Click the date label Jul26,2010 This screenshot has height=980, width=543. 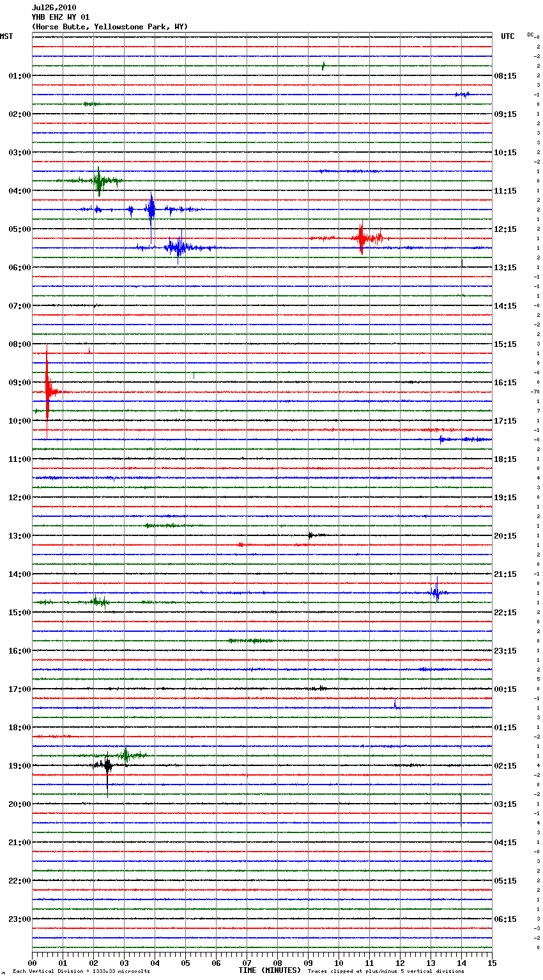(54, 8)
